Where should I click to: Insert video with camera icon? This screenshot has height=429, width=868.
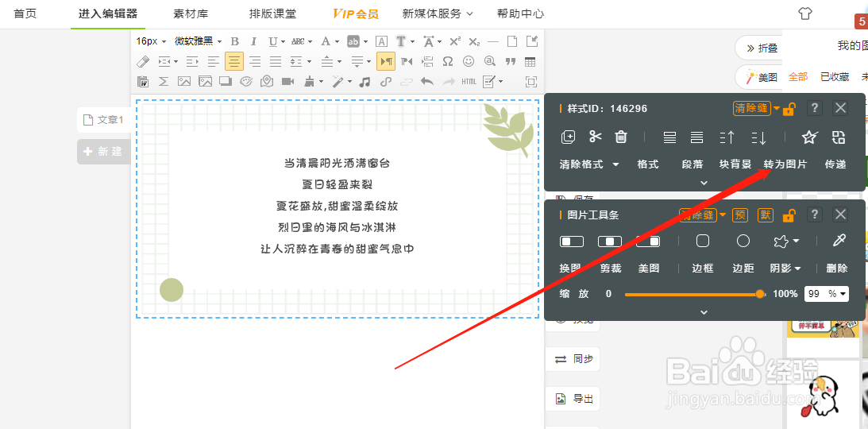[x=287, y=81]
